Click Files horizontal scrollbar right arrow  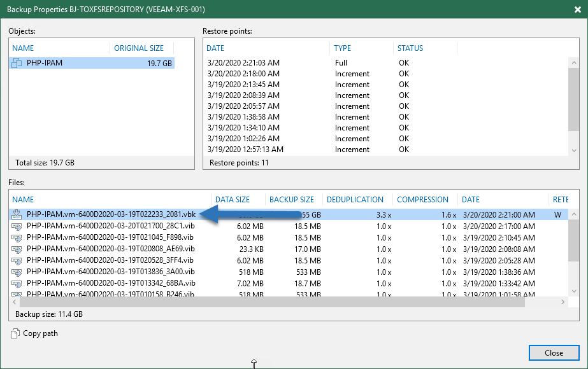point(563,302)
